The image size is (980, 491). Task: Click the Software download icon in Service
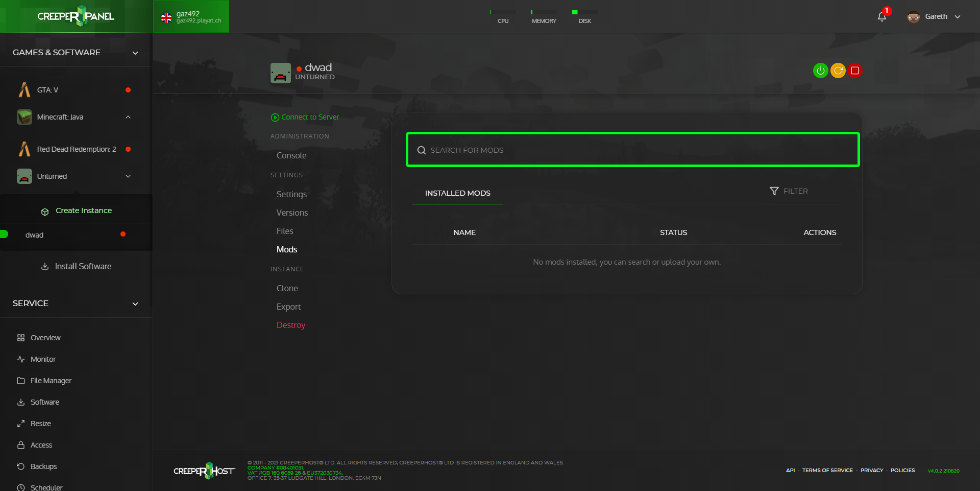(21, 402)
